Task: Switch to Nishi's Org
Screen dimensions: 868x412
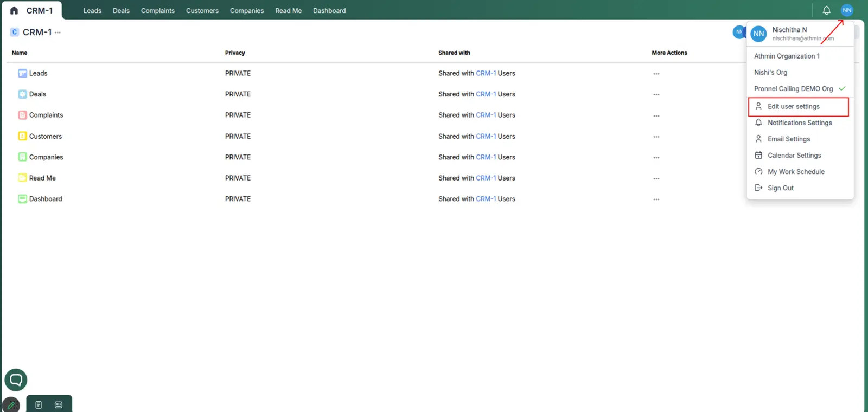Action: (x=770, y=73)
